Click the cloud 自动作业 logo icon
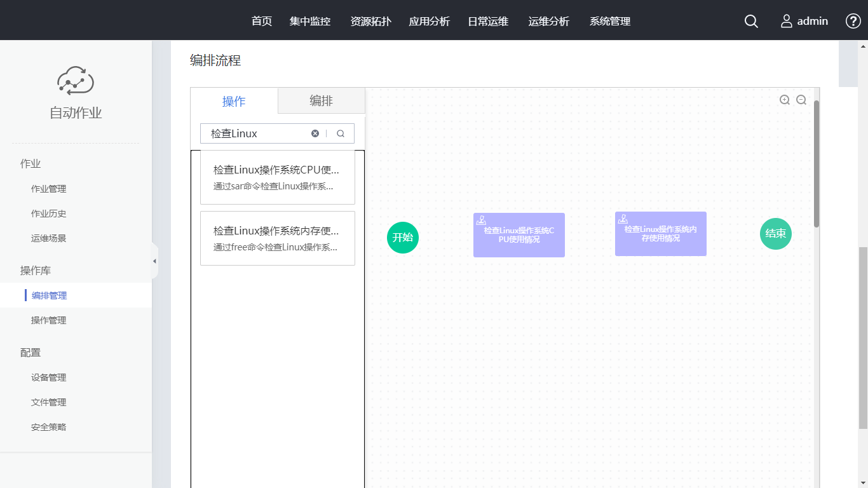 (x=76, y=81)
